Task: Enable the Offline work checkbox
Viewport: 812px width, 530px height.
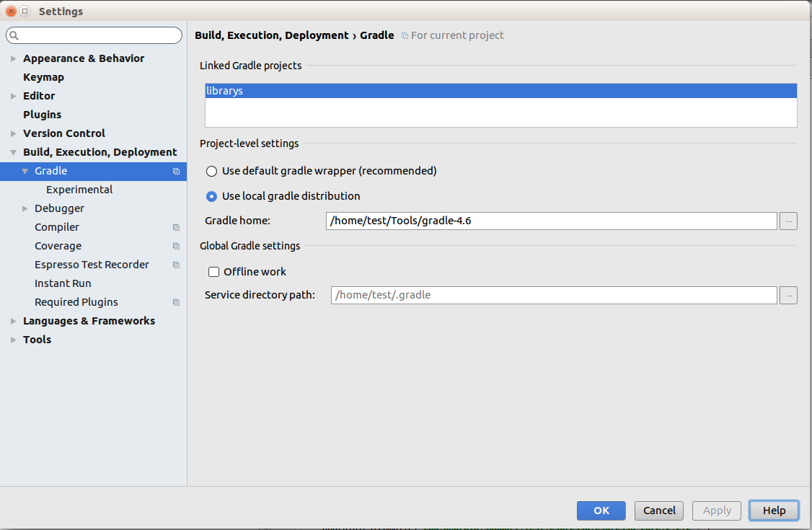Action: (214, 272)
